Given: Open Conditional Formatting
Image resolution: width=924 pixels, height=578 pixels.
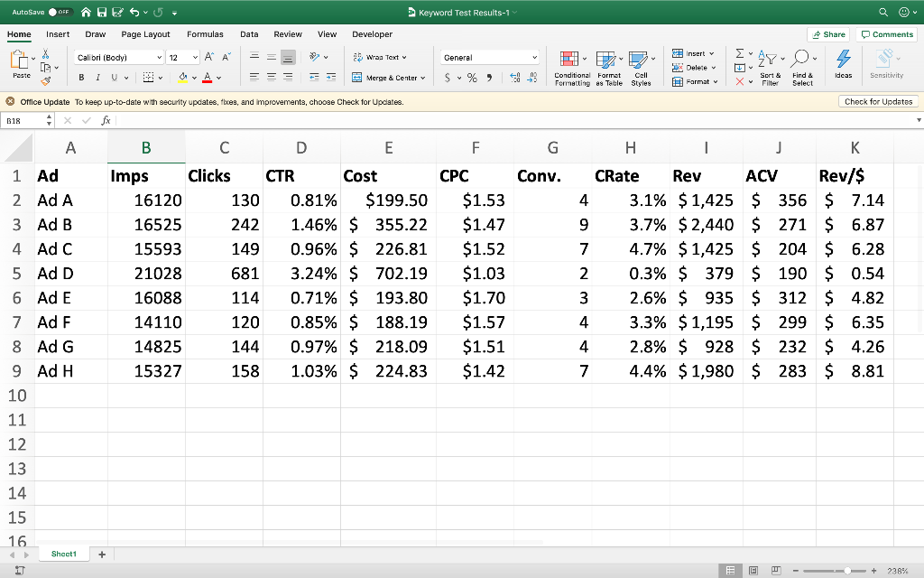Looking at the screenshot, I should (x=572, y=69).
